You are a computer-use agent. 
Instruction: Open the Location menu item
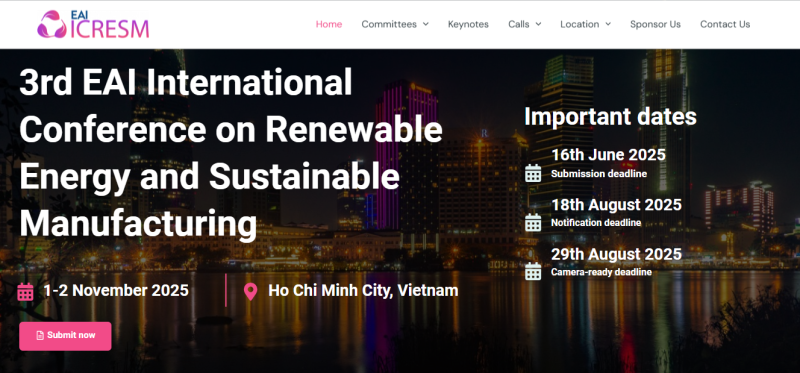pos(580,24)
